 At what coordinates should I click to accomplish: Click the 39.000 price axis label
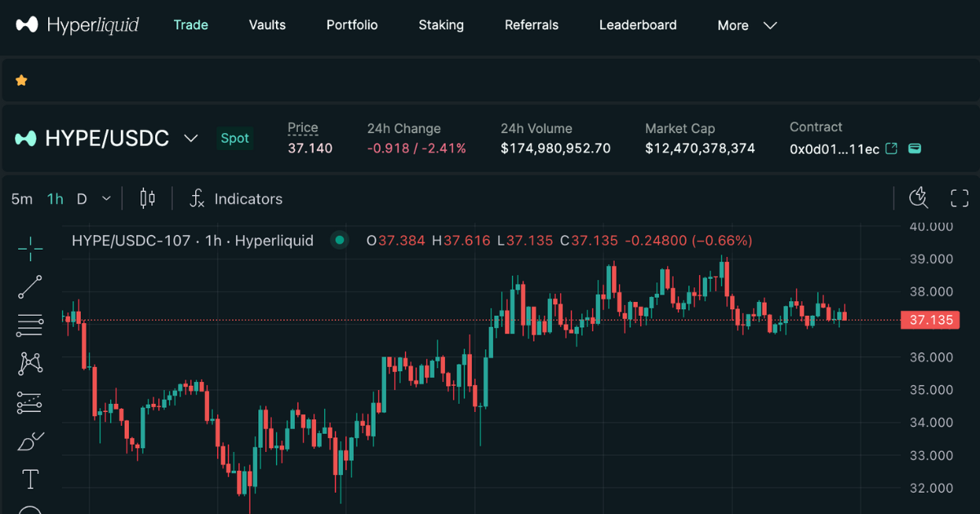932,259
